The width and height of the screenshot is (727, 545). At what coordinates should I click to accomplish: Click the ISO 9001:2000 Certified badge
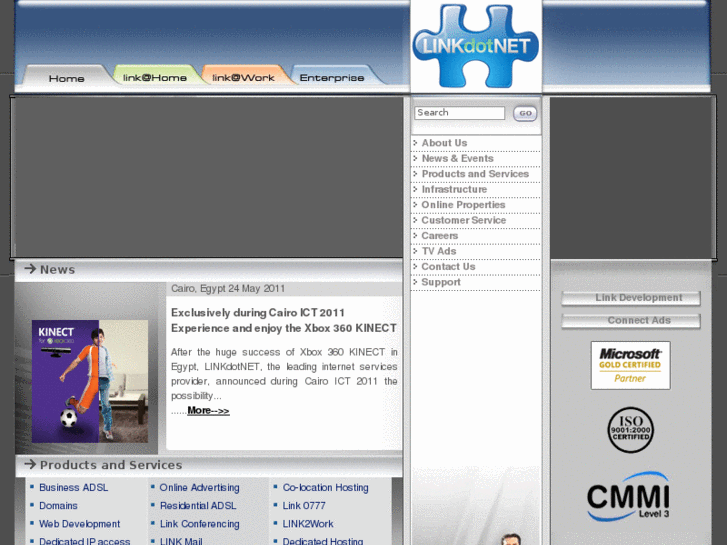(631, 430)
